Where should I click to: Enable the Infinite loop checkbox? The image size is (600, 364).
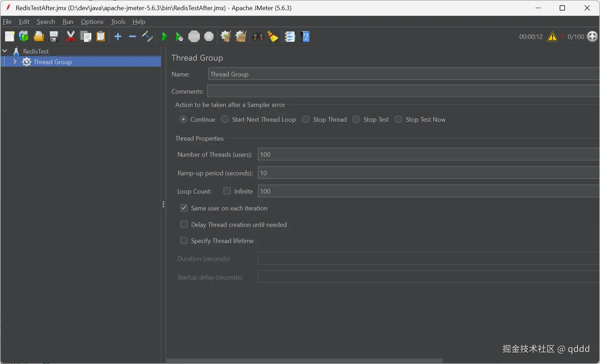227,191
